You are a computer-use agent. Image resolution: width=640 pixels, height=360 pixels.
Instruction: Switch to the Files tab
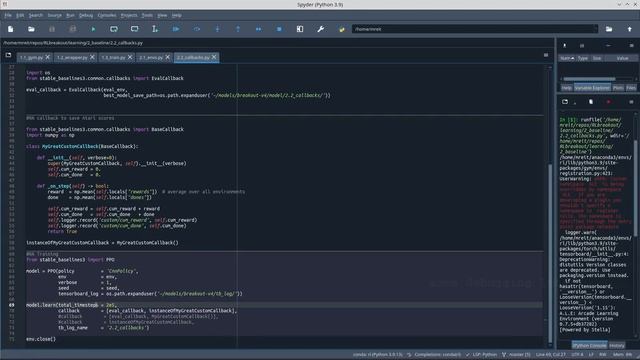(631, 88)
